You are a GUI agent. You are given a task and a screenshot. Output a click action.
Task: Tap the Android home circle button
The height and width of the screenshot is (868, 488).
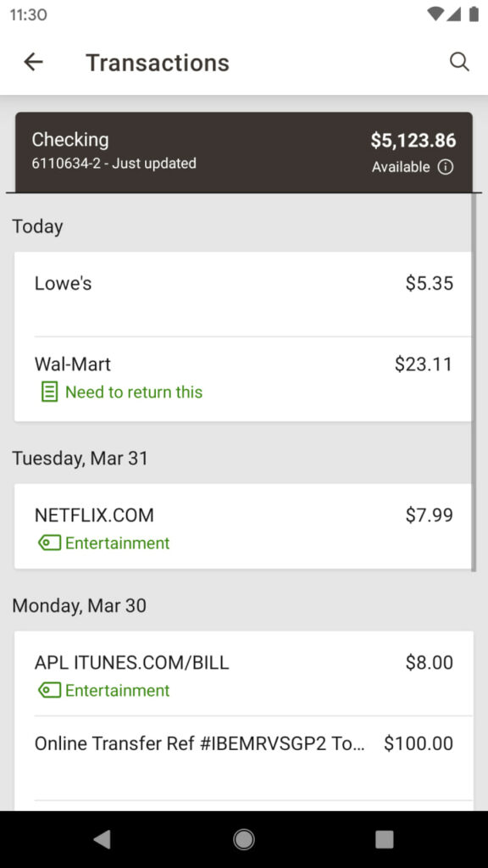coord(243,839)
